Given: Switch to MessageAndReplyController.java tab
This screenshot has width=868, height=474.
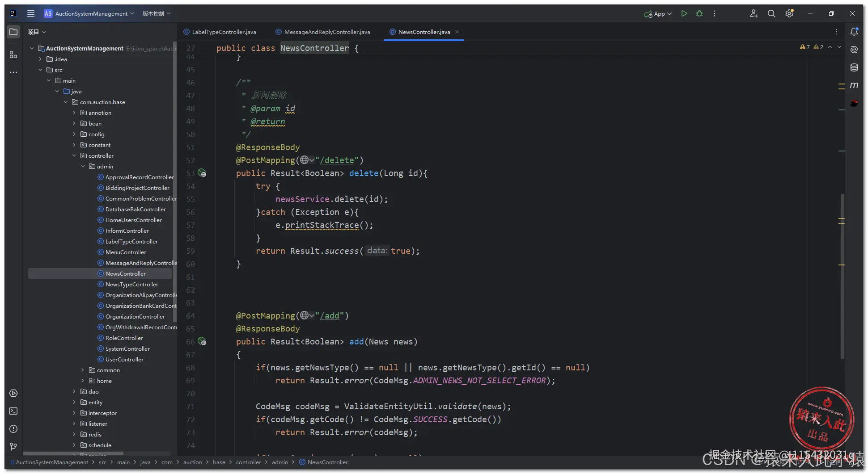Looking at the screenshot, I should click(x=323, y=32).
